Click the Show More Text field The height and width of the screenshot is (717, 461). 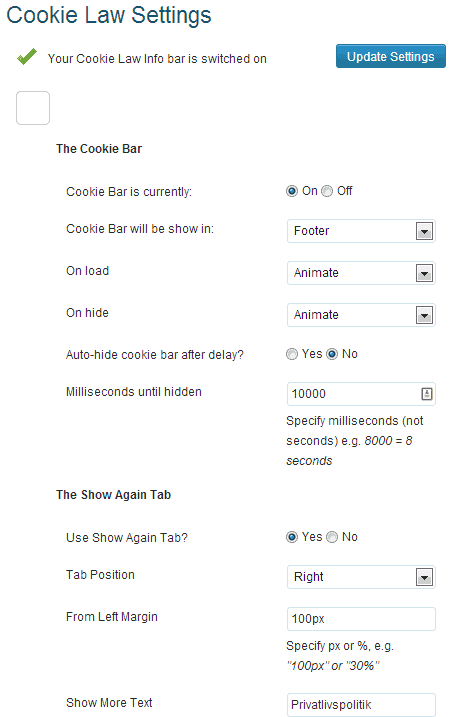click(361, 705)
